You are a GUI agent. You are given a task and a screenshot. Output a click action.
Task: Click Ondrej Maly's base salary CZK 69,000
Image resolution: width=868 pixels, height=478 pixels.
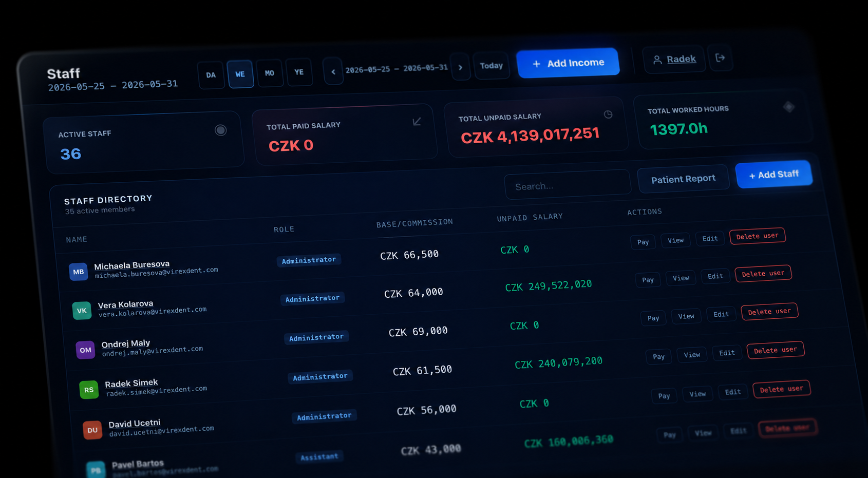418,332
